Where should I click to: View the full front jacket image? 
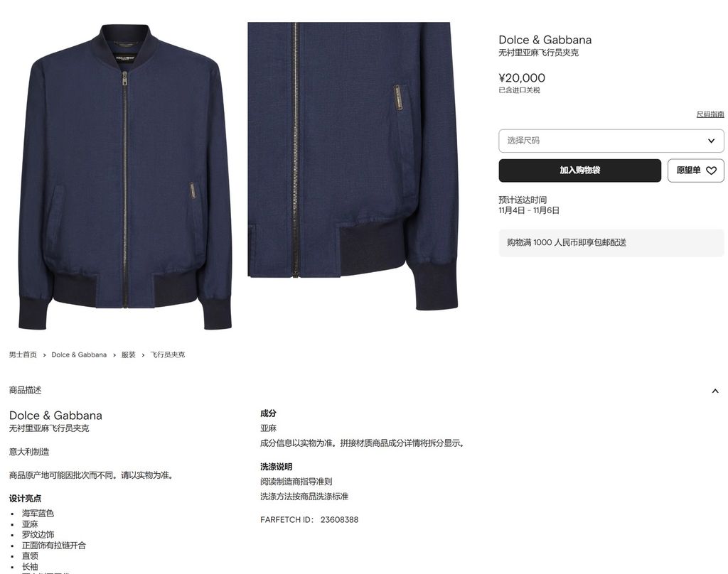[x=125, y=176]
